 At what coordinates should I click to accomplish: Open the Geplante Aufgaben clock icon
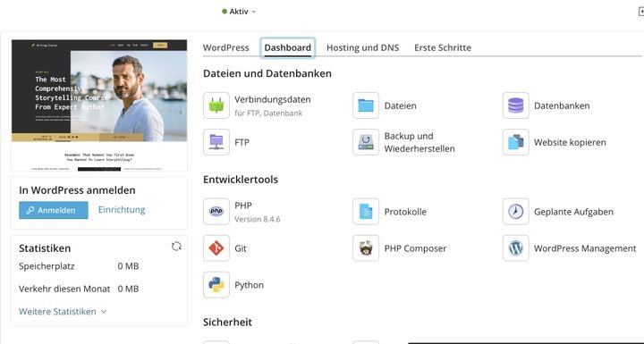click(x=515, y=212)
